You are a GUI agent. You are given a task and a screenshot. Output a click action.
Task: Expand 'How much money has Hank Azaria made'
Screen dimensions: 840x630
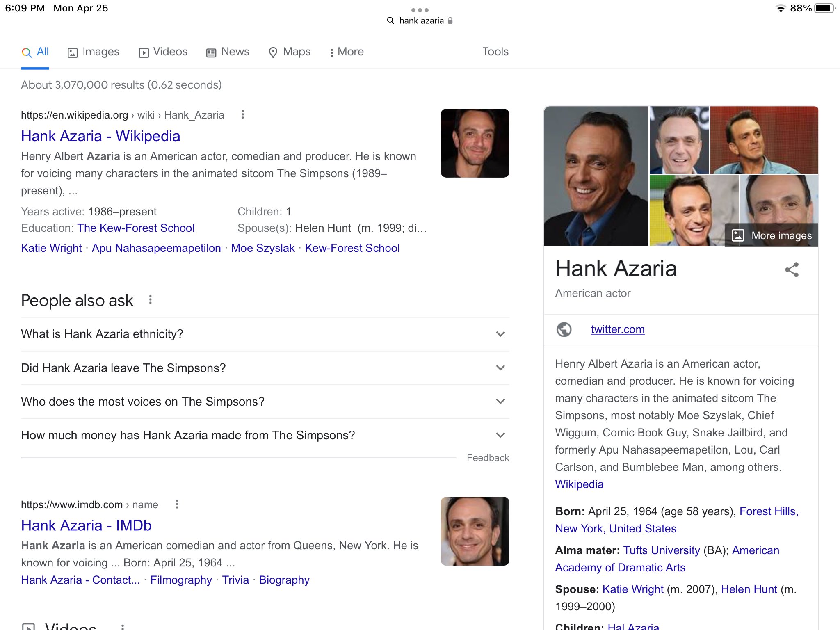[265, 435]
